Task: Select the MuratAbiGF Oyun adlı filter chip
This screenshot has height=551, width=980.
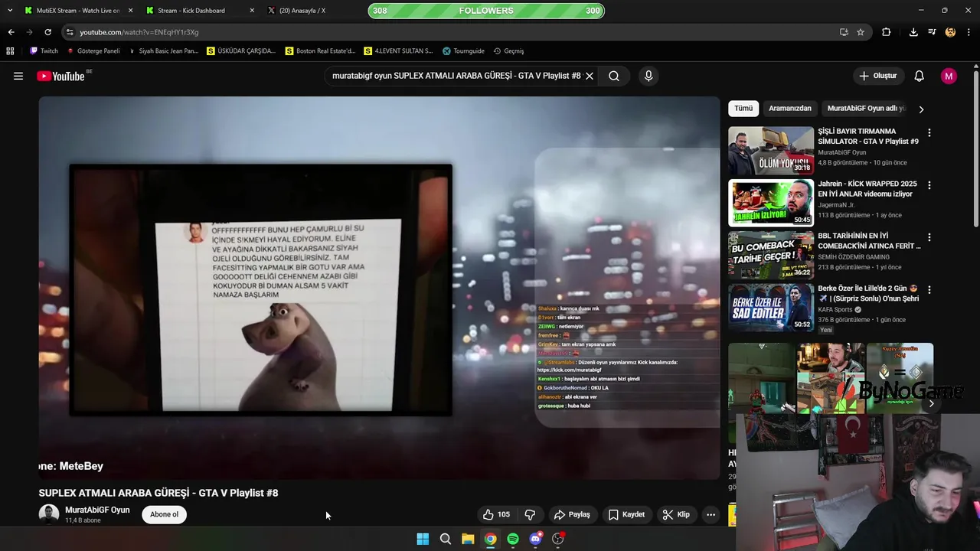Action: coord(866,108)
